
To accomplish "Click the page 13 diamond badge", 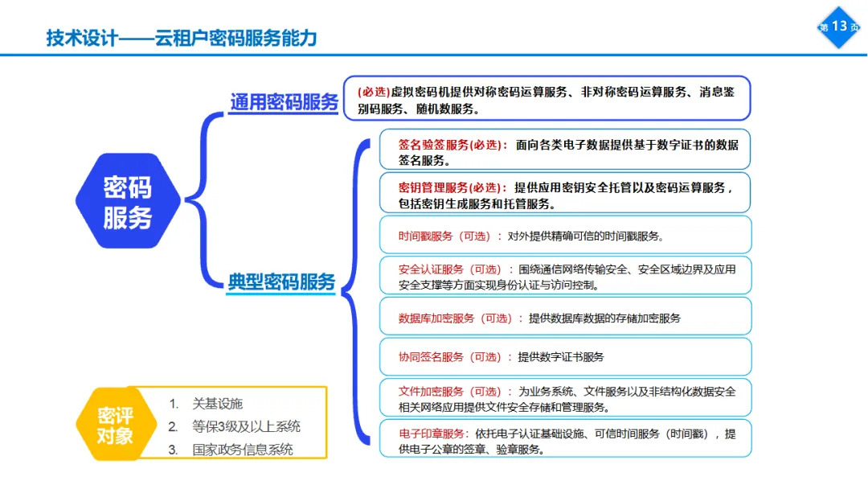I will pyautogui.click(x=839, y=27).
